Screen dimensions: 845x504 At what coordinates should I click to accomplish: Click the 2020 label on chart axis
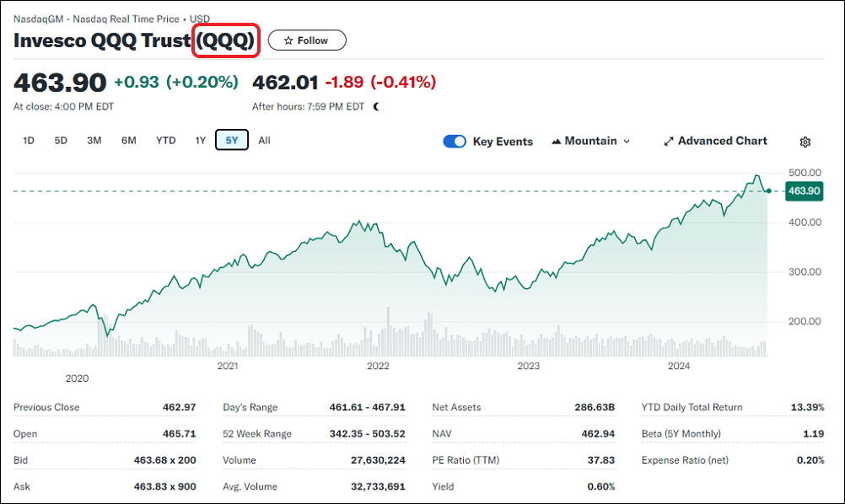click(x=77, y=378)
